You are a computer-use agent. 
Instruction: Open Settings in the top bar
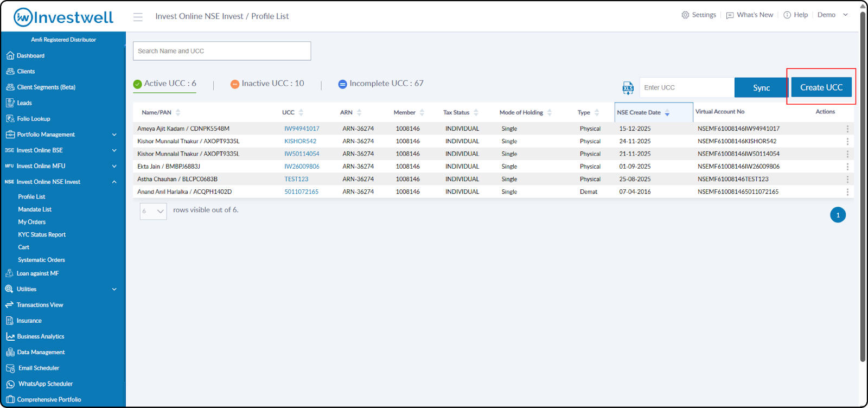tap(699, 15)
